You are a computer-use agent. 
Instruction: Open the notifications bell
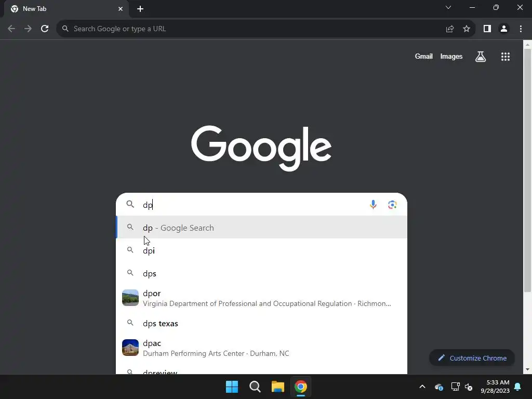(518, 387)
